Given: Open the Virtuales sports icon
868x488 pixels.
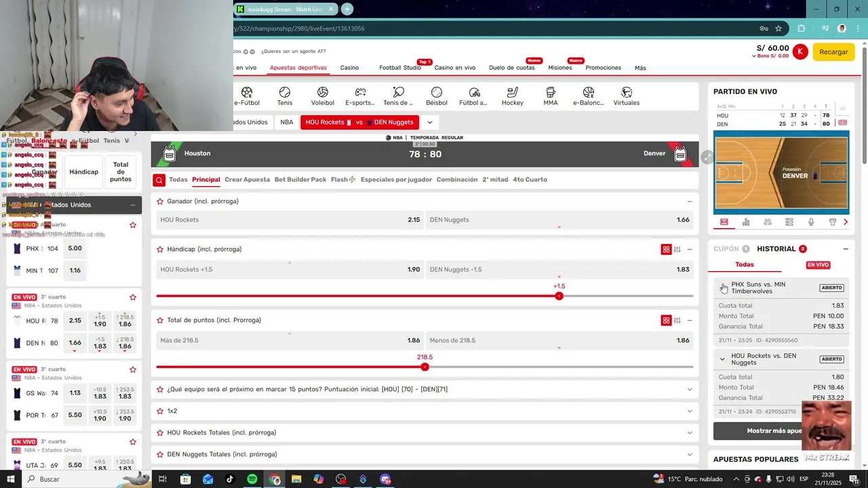Looking at the screenshot, I should 627,92.
